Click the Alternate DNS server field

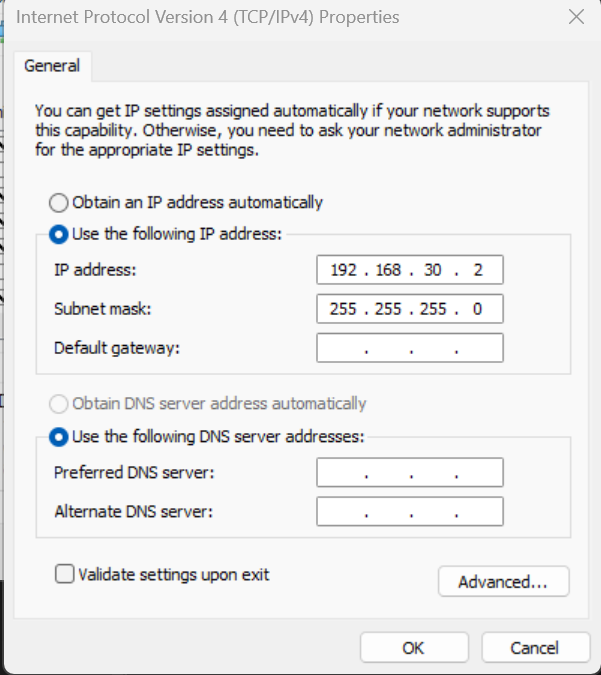(x=409, y=512)
